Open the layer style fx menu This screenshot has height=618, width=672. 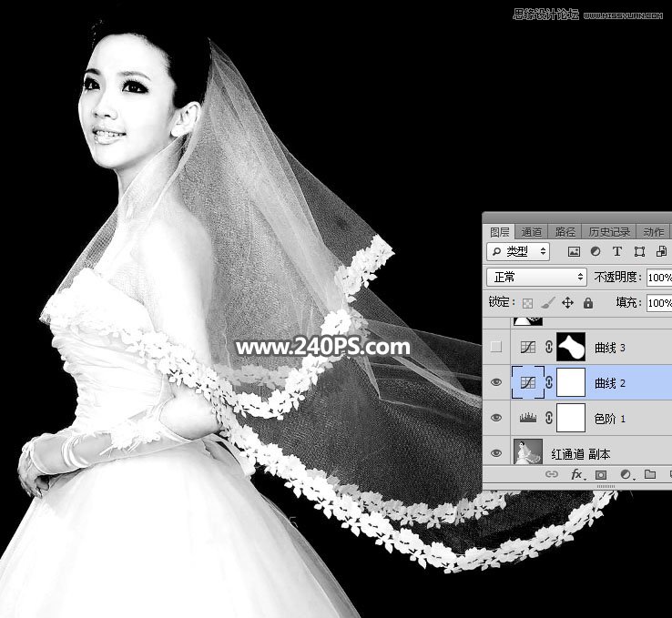tap(577, 475)
